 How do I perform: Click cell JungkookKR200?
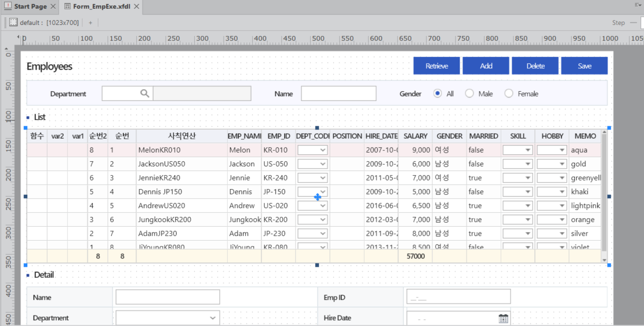(x=182, y=219)
